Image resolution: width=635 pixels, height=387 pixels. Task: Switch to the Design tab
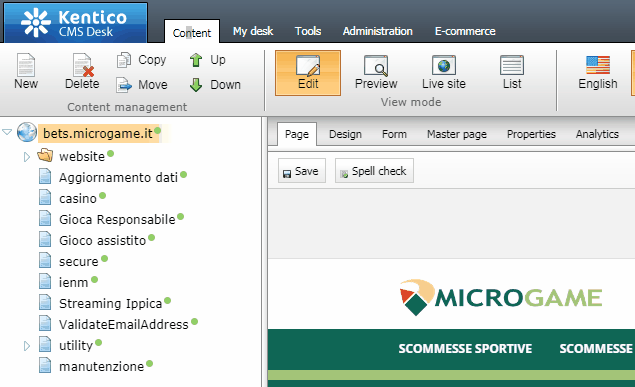pos(345,134)
